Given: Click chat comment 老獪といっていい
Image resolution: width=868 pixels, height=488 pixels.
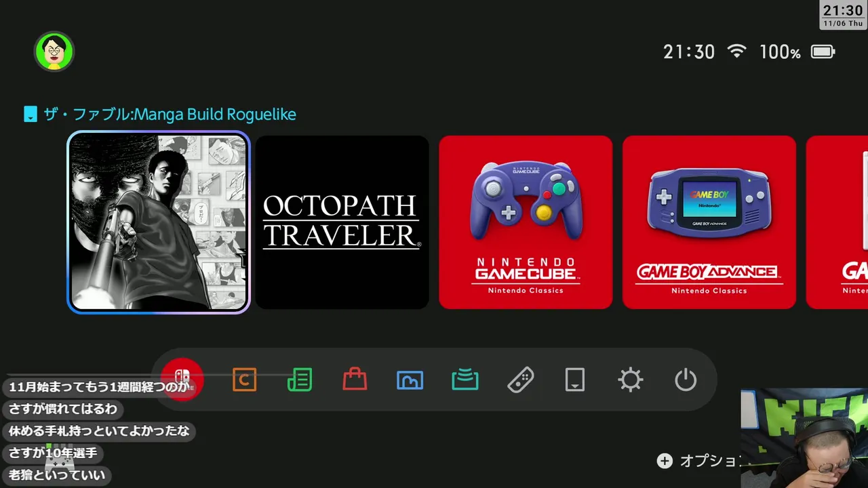Looking at the screenshot, I should coord(57,475).
